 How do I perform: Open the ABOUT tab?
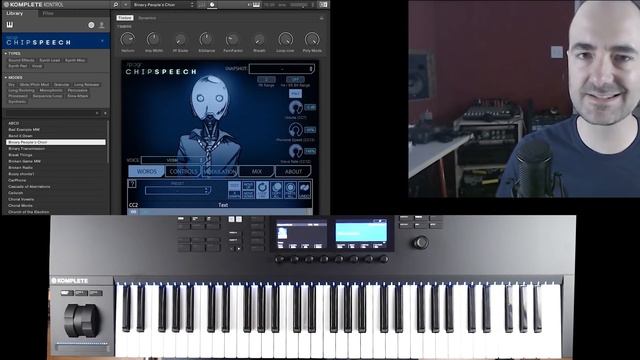pos(293,171)
